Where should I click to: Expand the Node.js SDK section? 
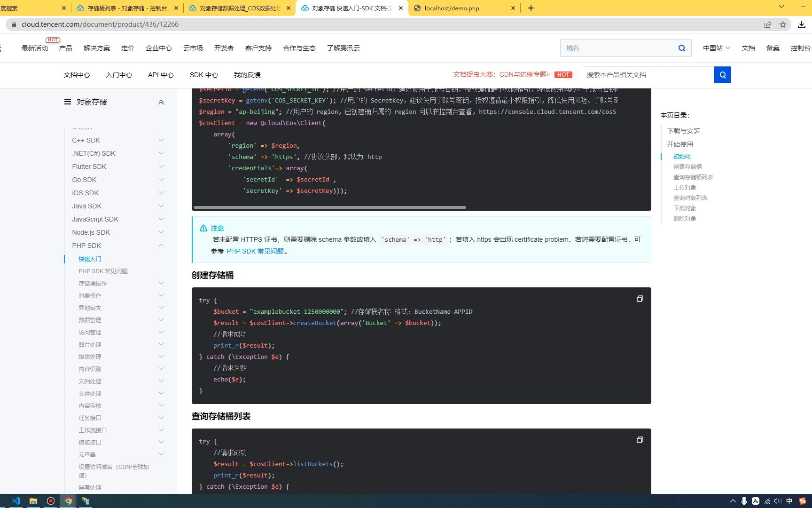click(161, 232)
